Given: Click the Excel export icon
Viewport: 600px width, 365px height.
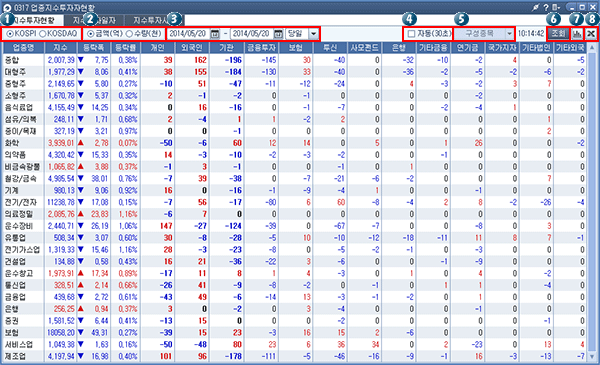Looking at the screenshot, I should click(x=591, y=34).
